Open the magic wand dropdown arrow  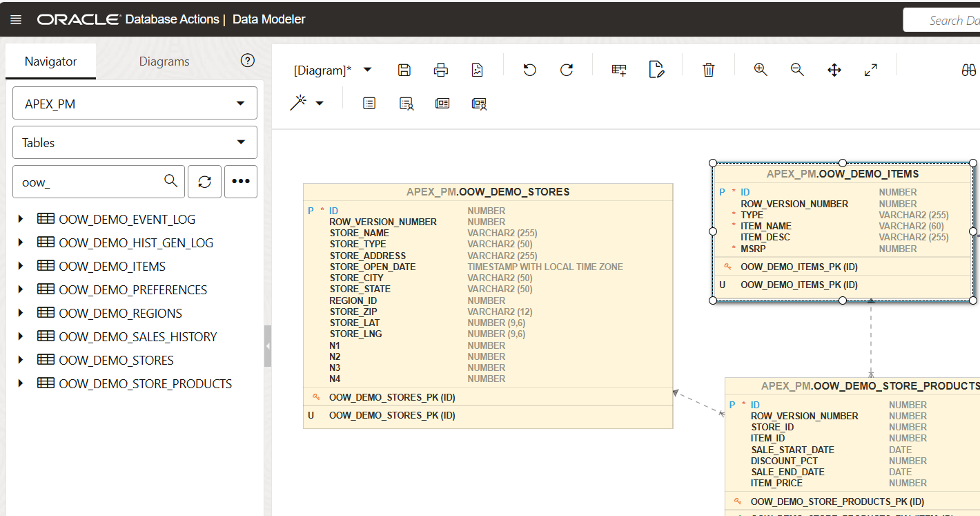click(x=320, y=104)
